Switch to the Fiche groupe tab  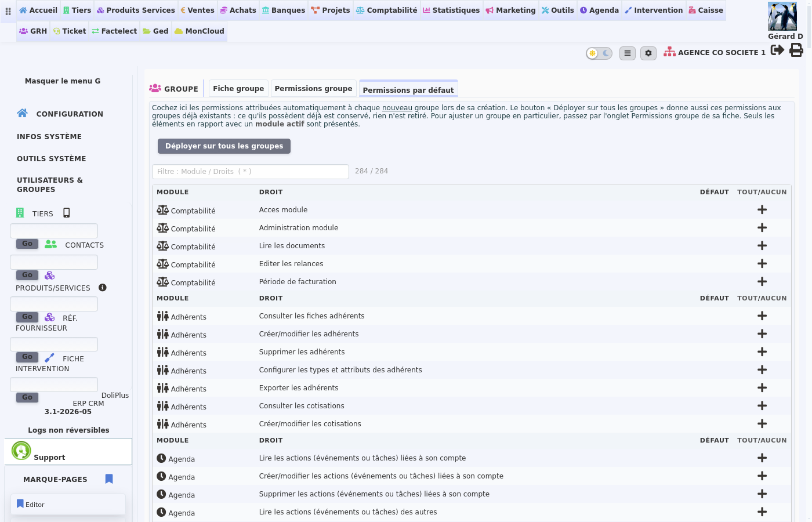click(238, 88)
